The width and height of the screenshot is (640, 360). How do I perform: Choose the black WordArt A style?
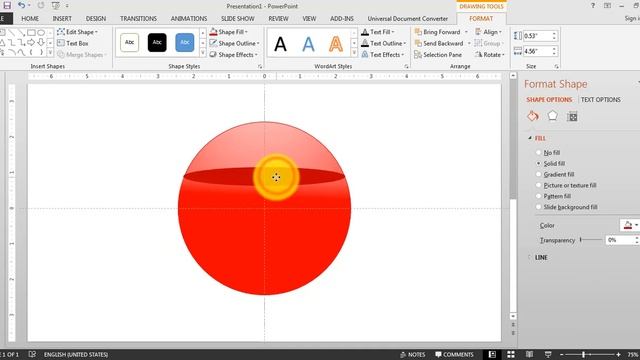[280, 44]
